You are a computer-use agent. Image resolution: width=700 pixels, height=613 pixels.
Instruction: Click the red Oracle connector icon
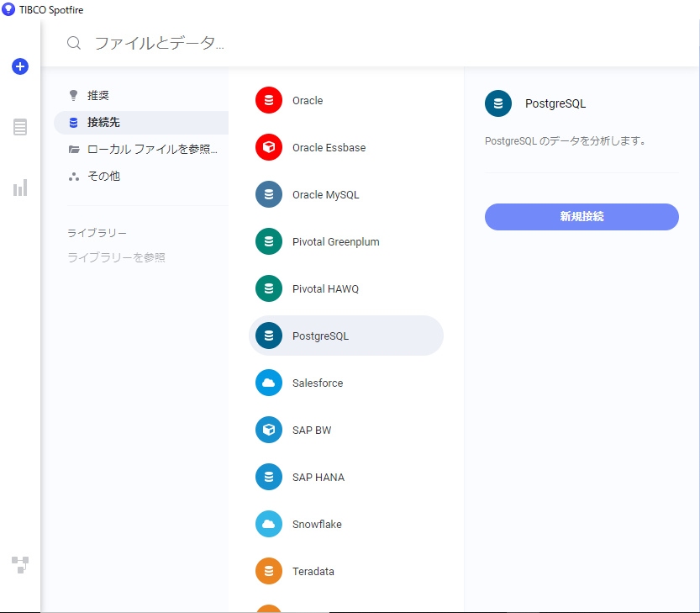pos(269,100)
